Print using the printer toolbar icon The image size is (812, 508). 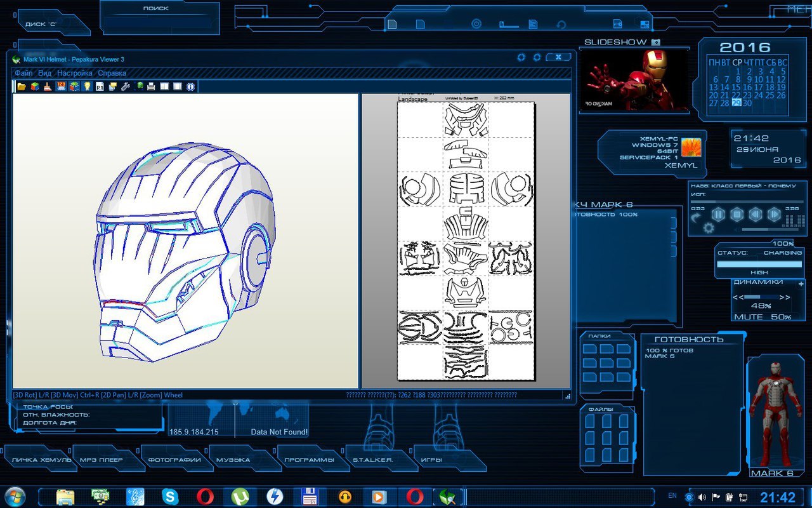(151, 86)
